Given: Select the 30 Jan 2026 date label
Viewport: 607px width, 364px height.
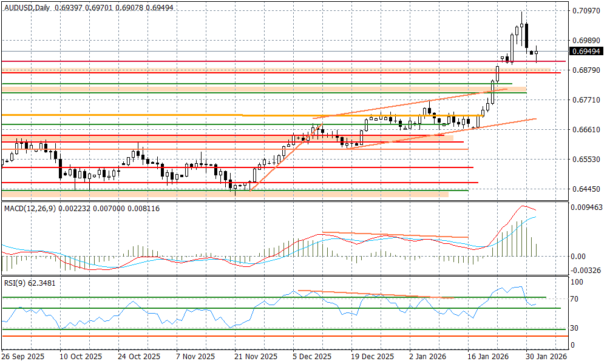Looking at the screenshot, I should tap(546, 357).
